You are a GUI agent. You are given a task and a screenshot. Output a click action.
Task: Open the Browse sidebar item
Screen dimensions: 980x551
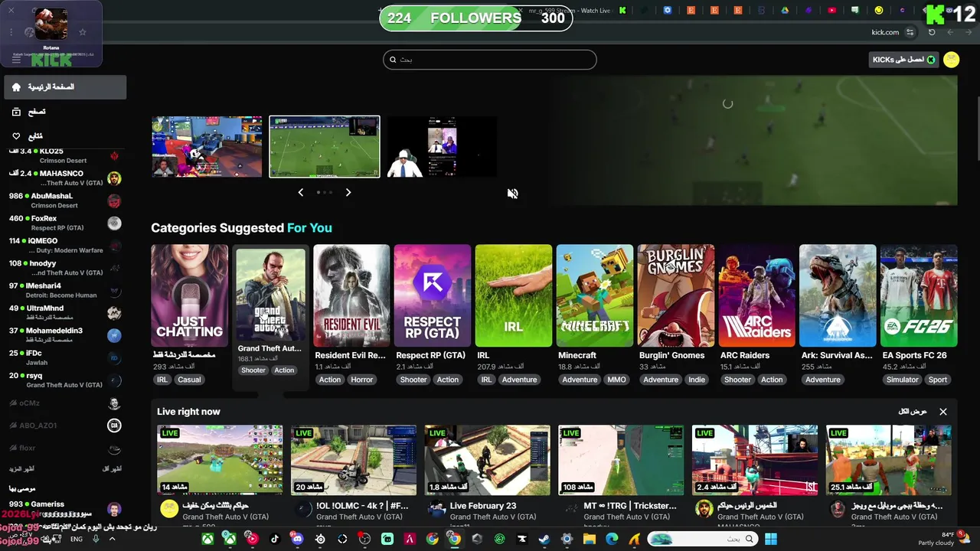[x=64, y=112]
